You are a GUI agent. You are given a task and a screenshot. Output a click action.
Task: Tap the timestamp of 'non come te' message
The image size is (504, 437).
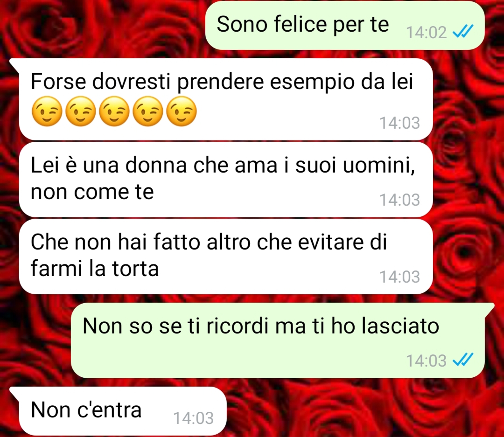click(399, 200)
